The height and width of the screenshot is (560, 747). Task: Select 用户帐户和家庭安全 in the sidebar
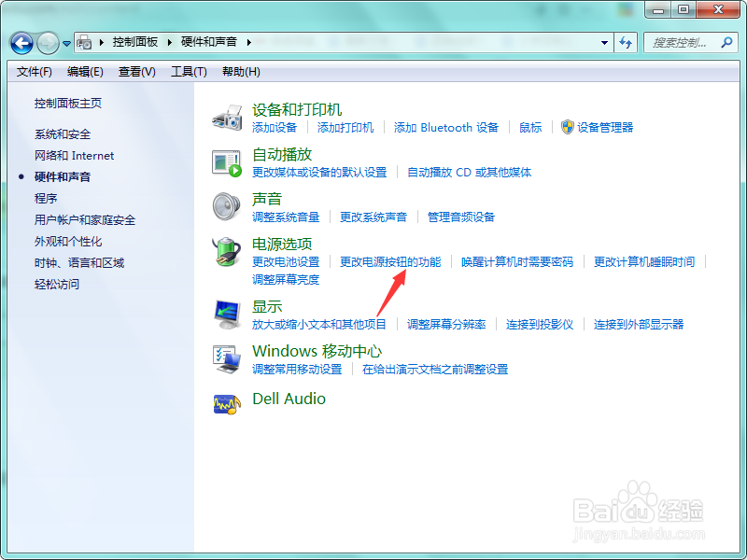[85, 220]
